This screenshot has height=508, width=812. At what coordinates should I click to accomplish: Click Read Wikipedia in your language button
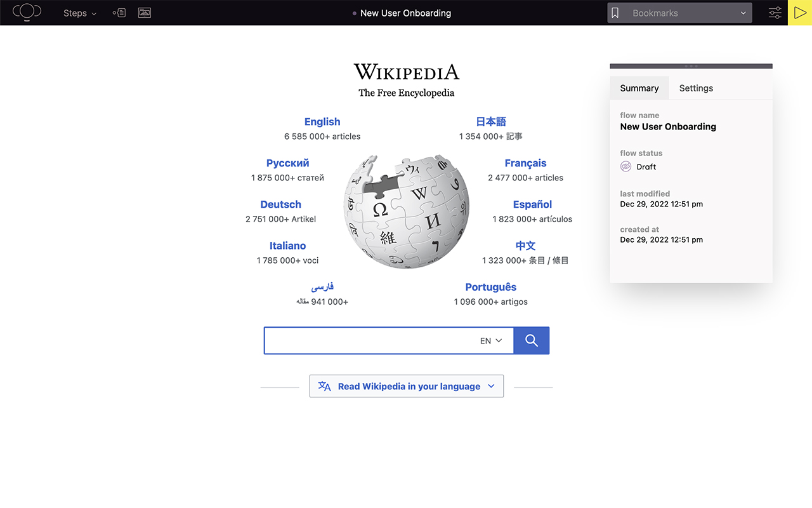click(x=407, y=386)
